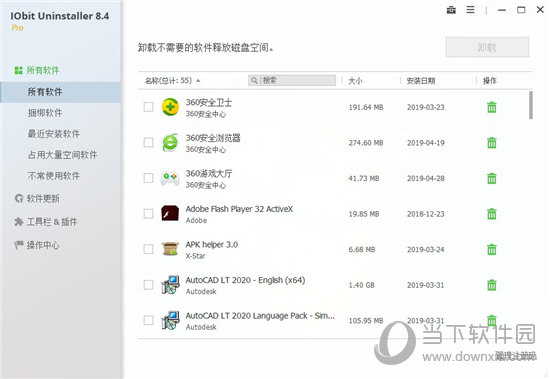This screenshot has width=550, height=379.
Task: Click the 360游戏大厅 gamepad icon
Action: pyautogui.click(x=170, y=178)
